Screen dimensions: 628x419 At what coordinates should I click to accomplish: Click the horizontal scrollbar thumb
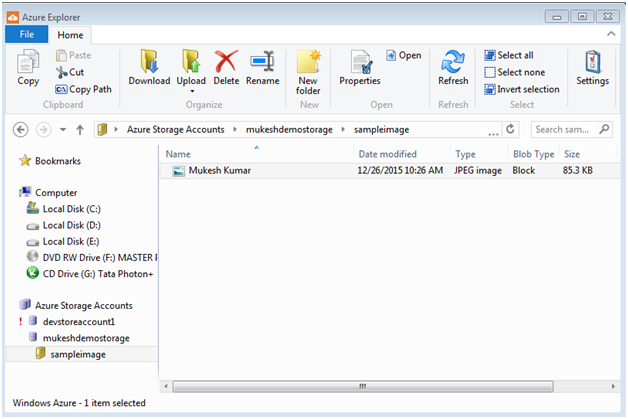pyautogui.click(x=363, y=387)
